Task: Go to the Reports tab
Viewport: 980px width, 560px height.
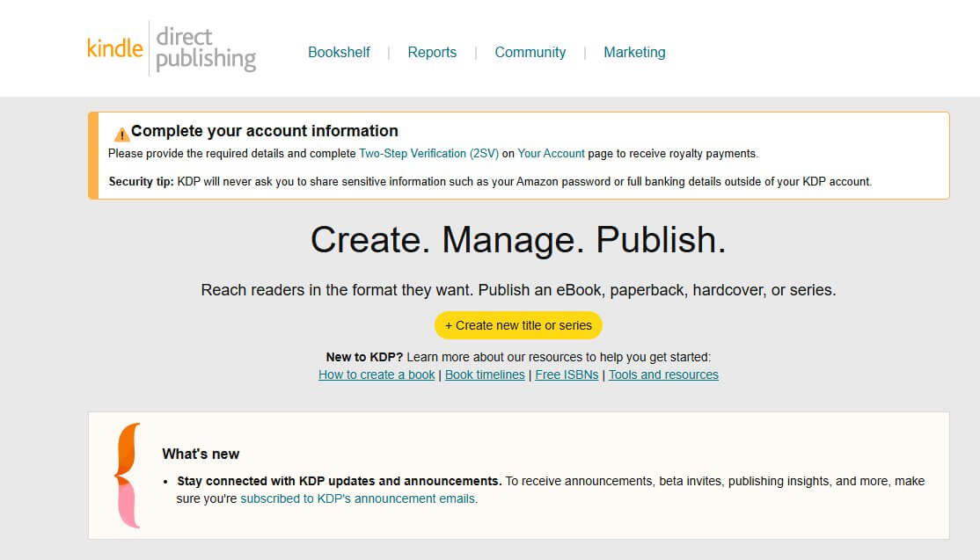Action: pyautogui.click(x=432, y=53)
